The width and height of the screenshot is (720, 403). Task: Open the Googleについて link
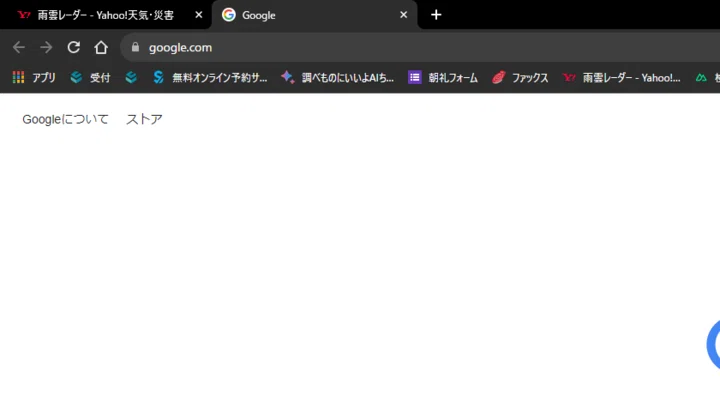65,119
